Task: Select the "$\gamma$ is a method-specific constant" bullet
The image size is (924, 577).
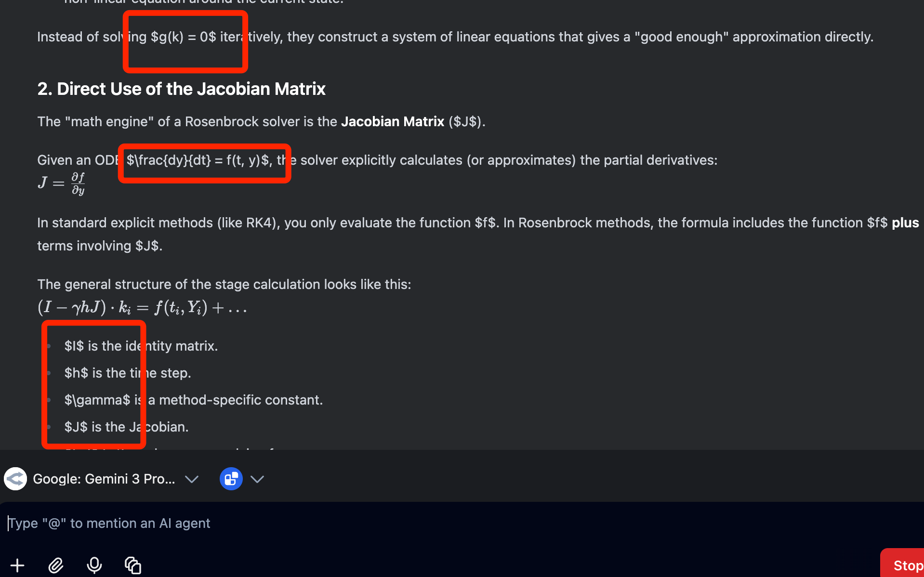Action: 194,400
